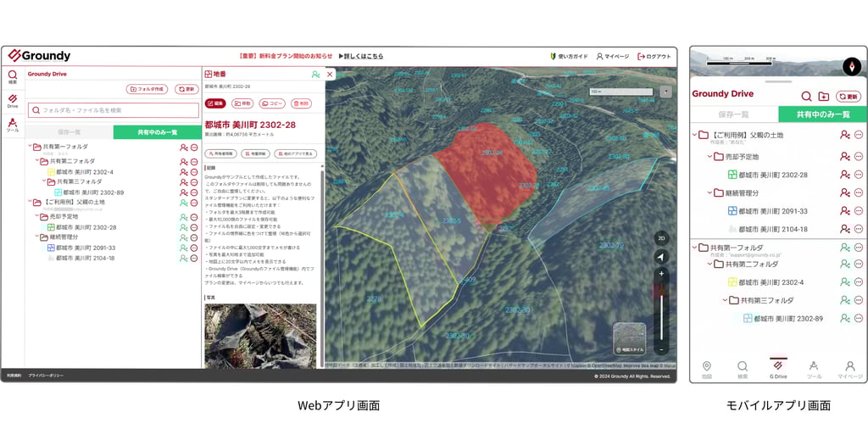Open G Drive in mobile bottom bar
The height and width of the screenshot is (429, 868).
point(778,369)
